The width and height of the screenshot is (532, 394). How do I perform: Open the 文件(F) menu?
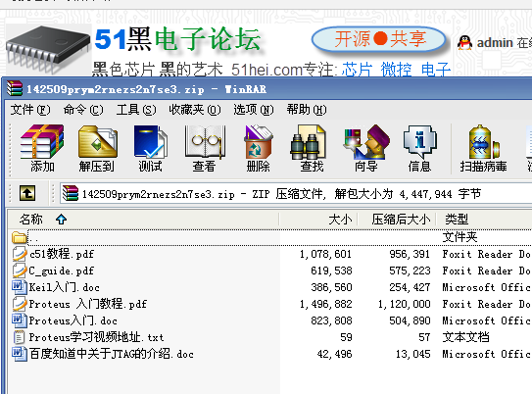[x=29, y=110]
